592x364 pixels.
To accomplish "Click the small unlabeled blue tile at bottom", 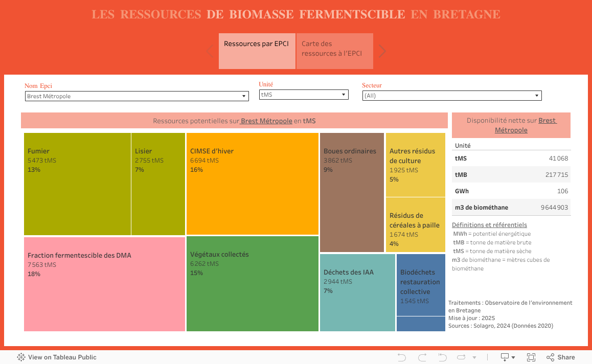I will [421, 324].
